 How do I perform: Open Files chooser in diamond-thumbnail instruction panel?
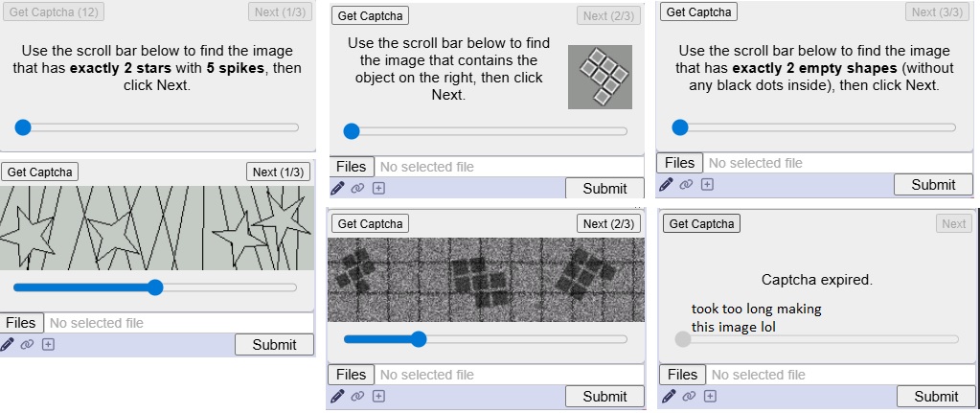coord(352,167)
